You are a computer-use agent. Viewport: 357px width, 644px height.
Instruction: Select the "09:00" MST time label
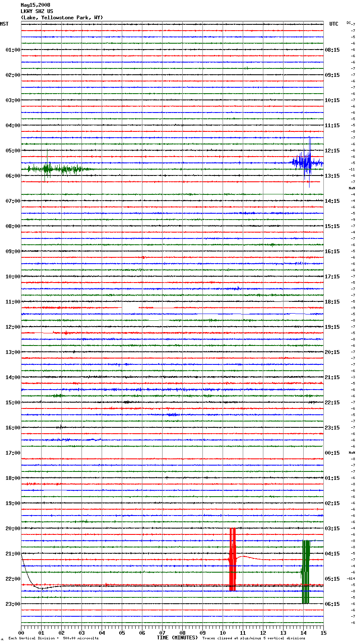pos(13,251)
